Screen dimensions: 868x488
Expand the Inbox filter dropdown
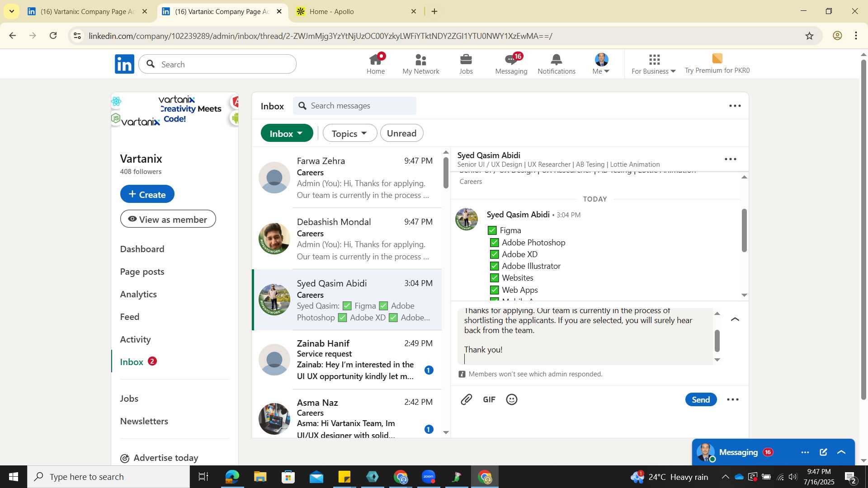point(287,133)
